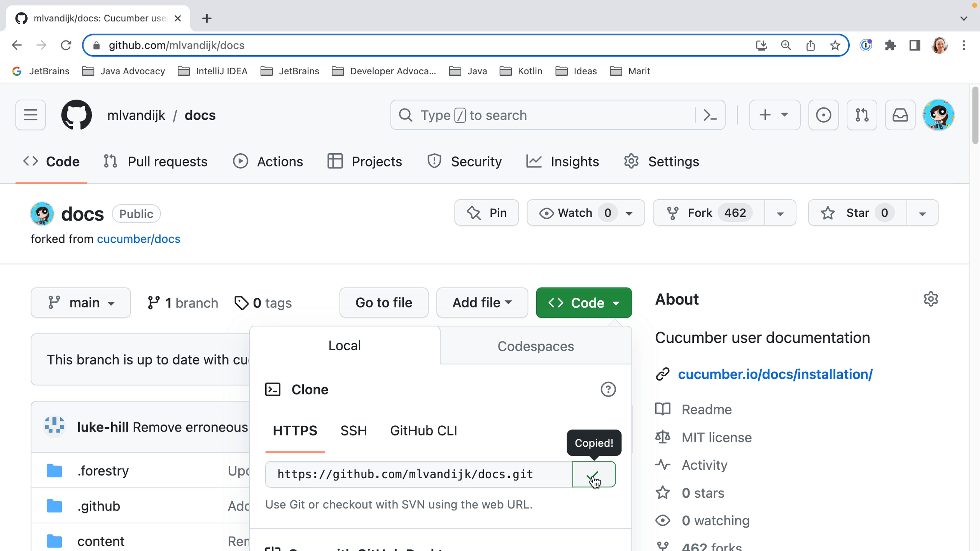Expand the Add file dropdown
Image resolution: width=980 pixels, height=551 pixels.
point(482,303)
